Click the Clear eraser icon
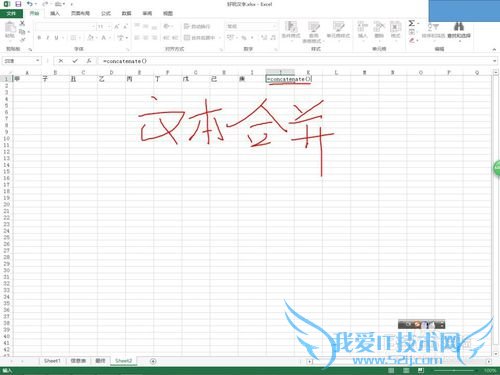500x375 pixels. 412,40
